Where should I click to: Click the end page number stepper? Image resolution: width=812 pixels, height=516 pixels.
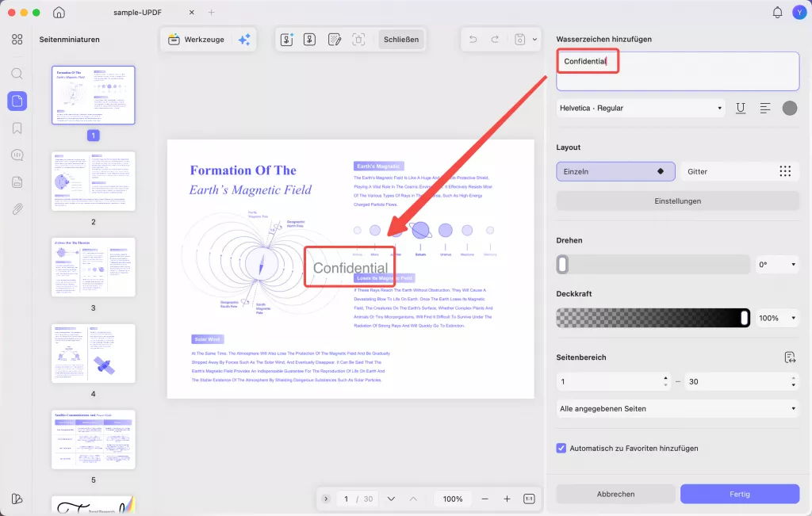click(793, 381)
